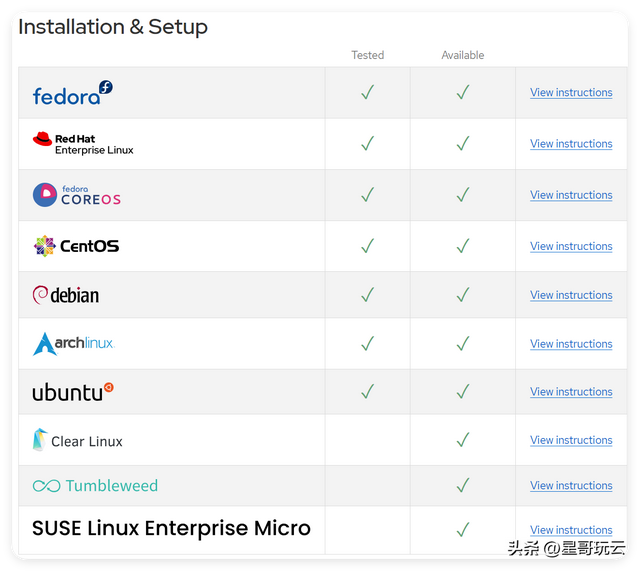The height and width of the screenshot is (571, 640).
Task: Click the CentOS logo
Action: click(76, 246)
